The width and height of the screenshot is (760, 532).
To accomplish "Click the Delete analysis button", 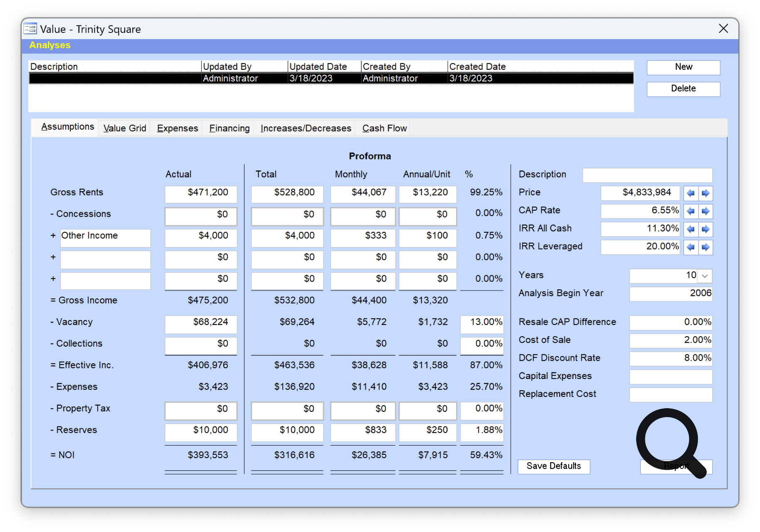I will point(684,89).
